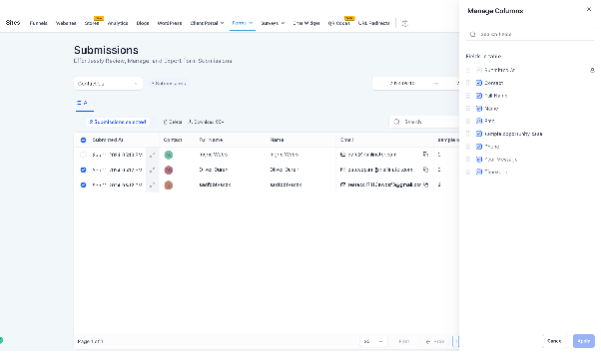Screen dimensions: 601x364
Task: Expand the Oliver Duran submission row
Action: click(152, 170)
